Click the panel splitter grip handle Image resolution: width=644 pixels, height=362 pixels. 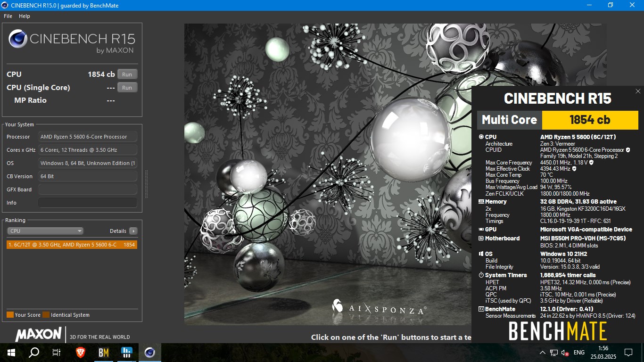(146, 184)
